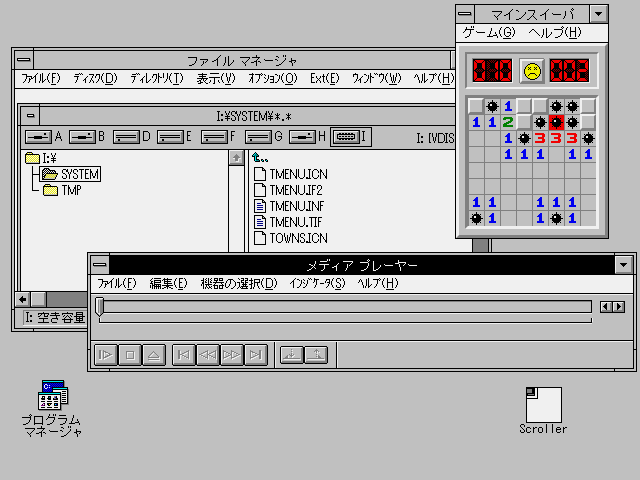
Task: Click the Media Player position slider thumb
Action: [x=100, y=306]
